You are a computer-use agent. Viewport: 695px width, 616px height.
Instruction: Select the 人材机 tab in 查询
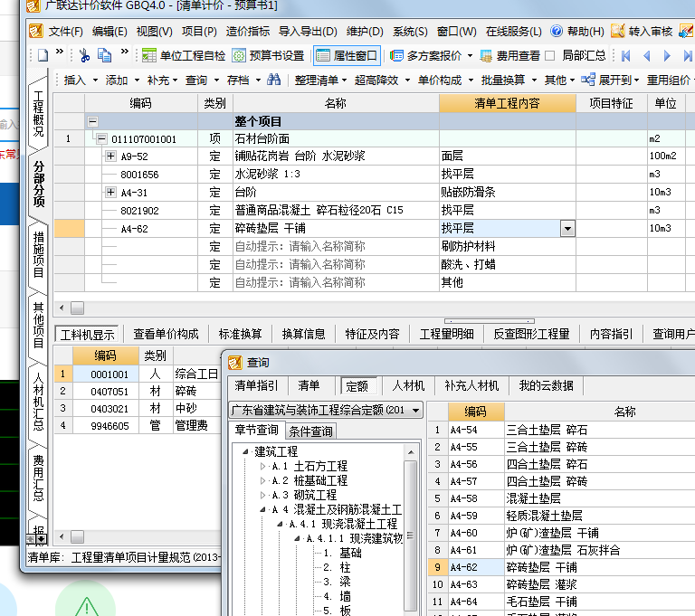tap(408, 385)
